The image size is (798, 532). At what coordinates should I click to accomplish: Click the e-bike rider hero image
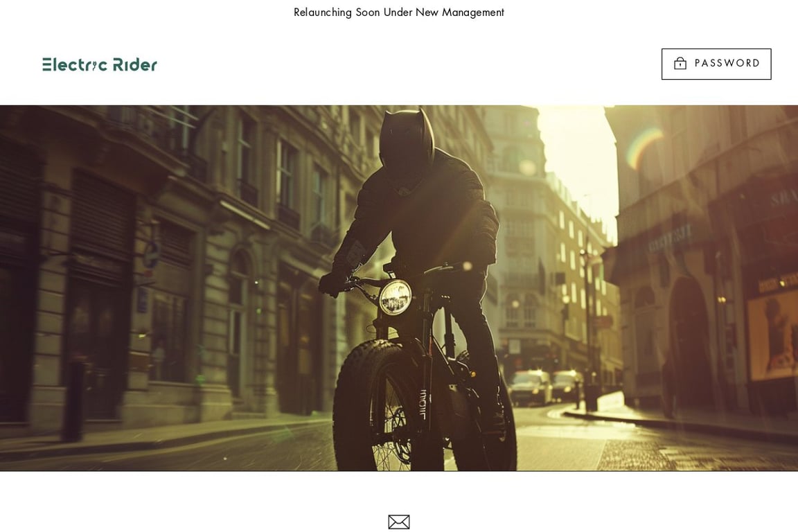point(399,288)
